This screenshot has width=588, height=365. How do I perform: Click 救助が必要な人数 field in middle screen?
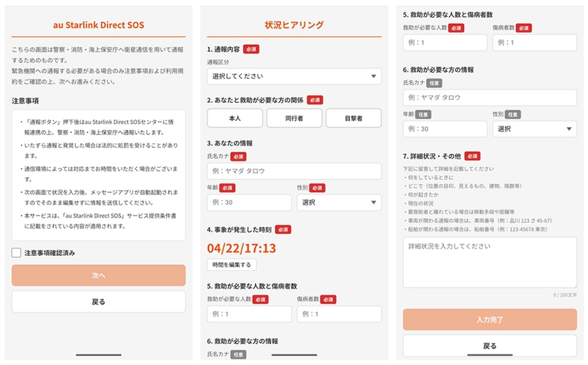pyautogui.click(x=249, y=314)
